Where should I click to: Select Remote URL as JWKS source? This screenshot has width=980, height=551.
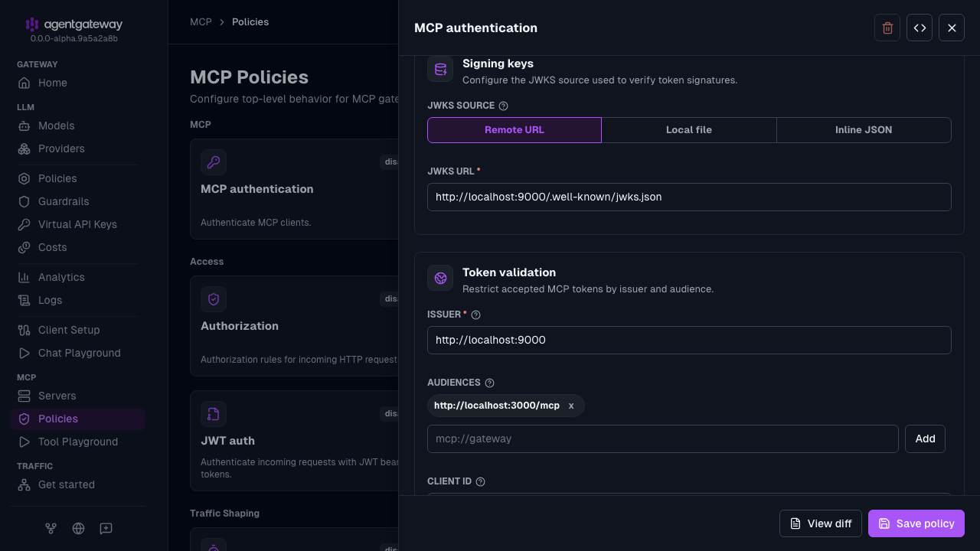514,130
